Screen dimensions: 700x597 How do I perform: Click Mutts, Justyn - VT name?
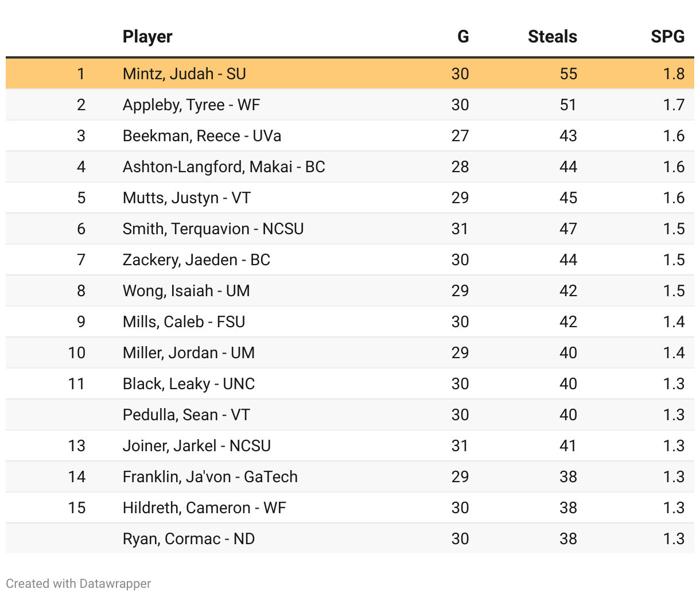click(186, 198)
